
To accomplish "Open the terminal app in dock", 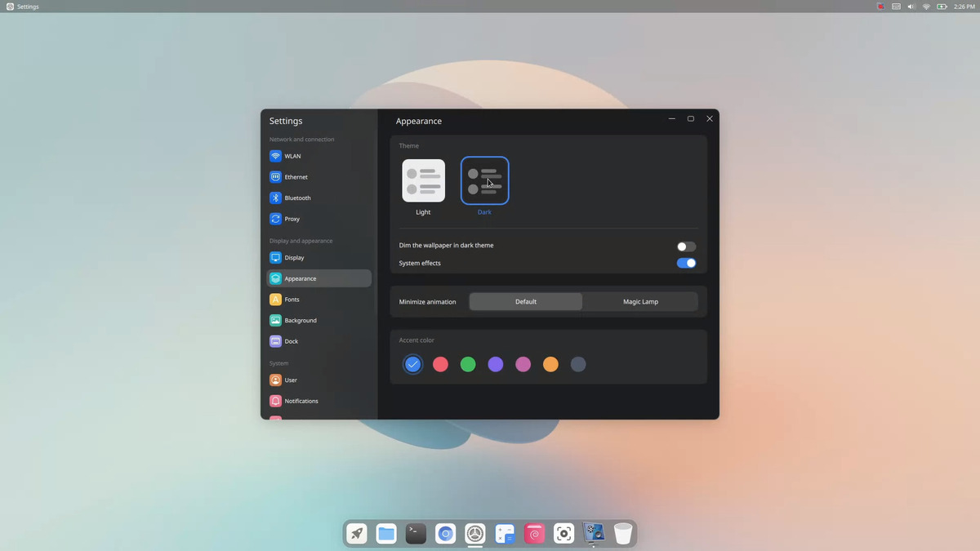I will pos(416,534).
